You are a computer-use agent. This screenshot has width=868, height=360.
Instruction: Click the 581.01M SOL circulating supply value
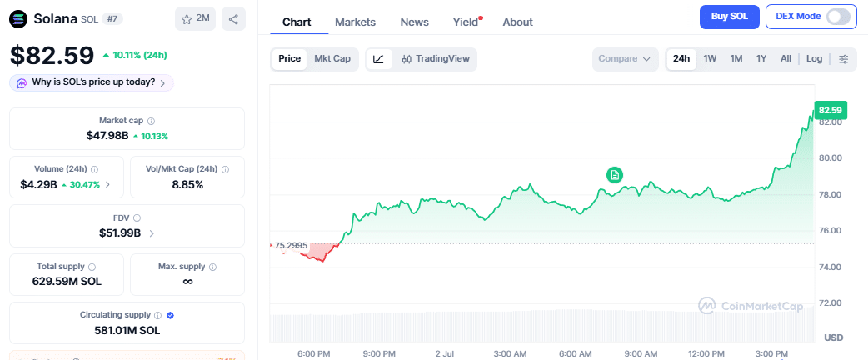click(127, 331)
